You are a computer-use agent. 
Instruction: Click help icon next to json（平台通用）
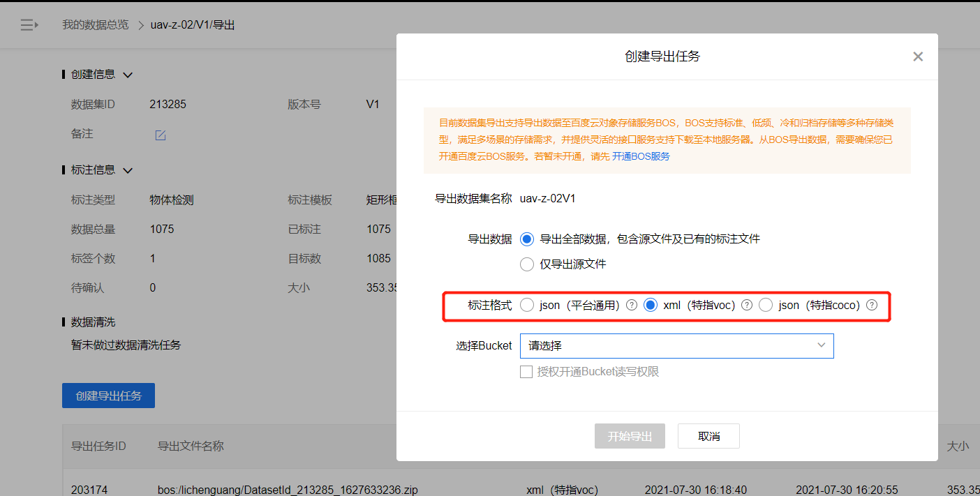[x=631, y=305]
